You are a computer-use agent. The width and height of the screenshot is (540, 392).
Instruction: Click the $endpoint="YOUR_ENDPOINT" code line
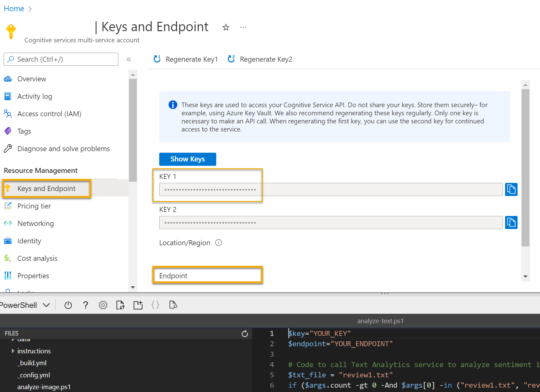tap(340, 344)
